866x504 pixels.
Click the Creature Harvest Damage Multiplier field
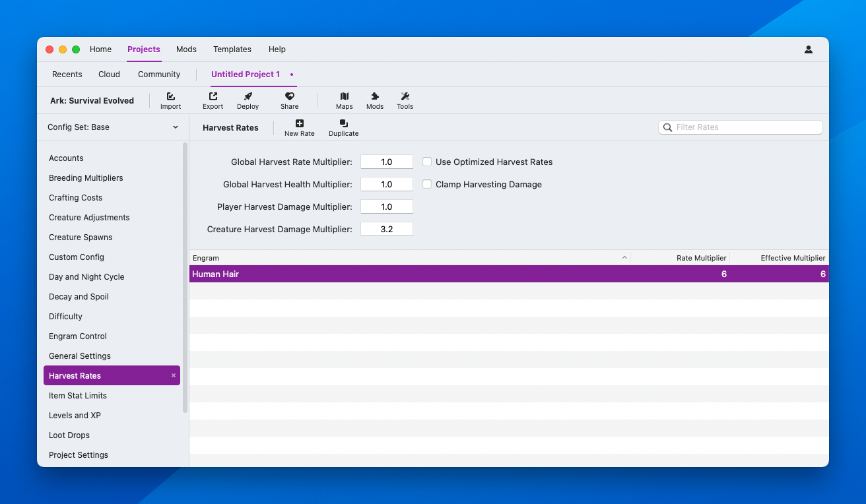tap(387, 229)
